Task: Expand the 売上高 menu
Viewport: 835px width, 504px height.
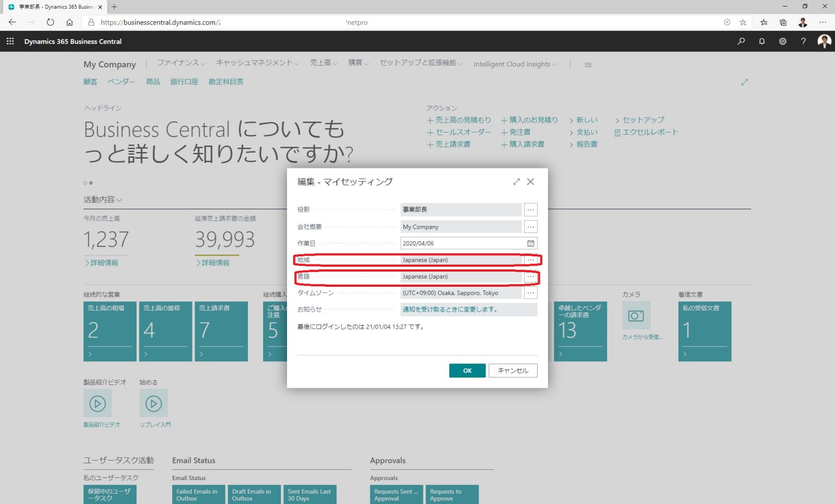Action: click(324, 63)
